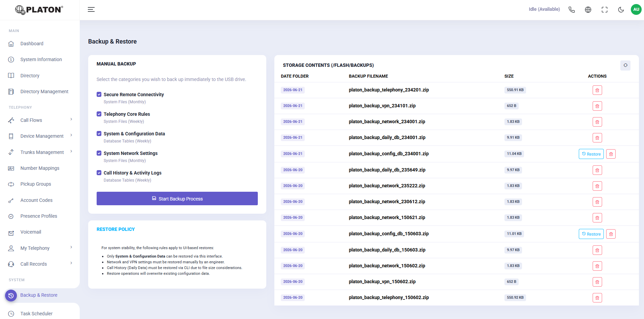Toggle the hamburger sidebar menu
644x319 pixels.
[x=91, y=9]
